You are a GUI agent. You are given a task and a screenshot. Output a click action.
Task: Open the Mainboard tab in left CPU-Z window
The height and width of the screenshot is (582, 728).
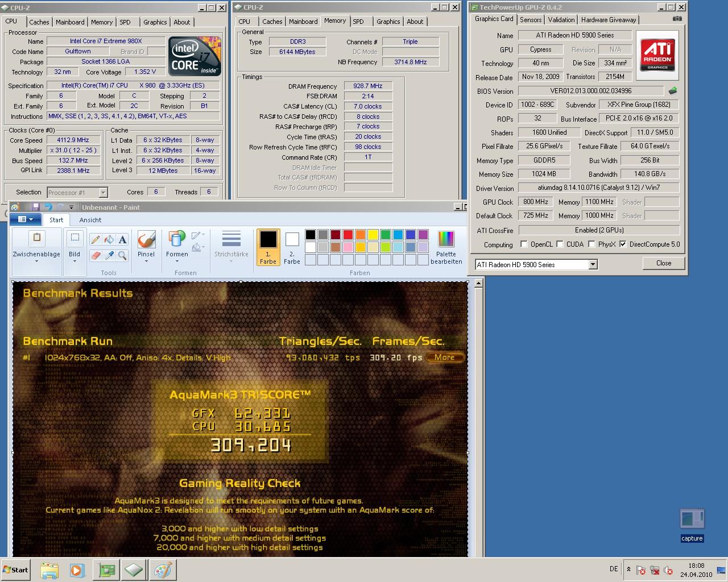click(x=71, y=22)
